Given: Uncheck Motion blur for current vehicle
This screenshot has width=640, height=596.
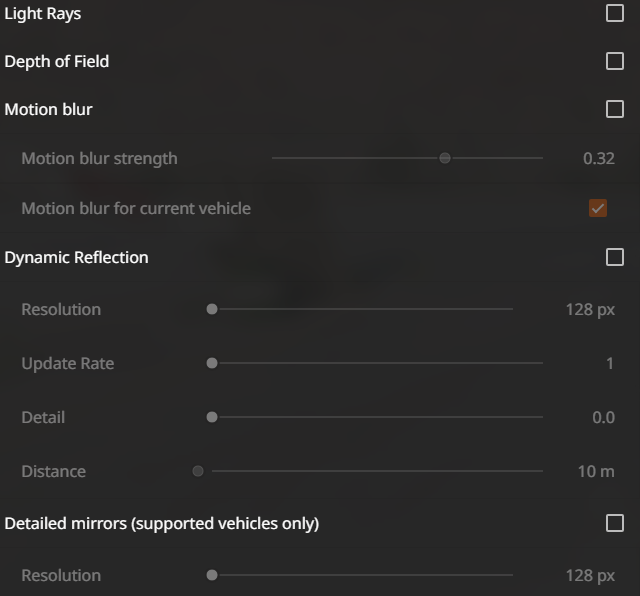Looking at the screenshot, I should (598, 208).
